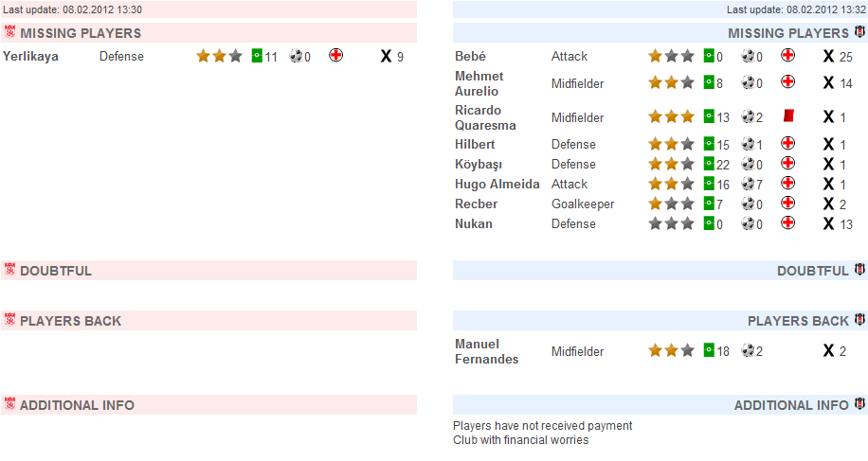Open the Manuel Fernandes player name
Viewport: 868px width, 461px height.
click(486, 351)
